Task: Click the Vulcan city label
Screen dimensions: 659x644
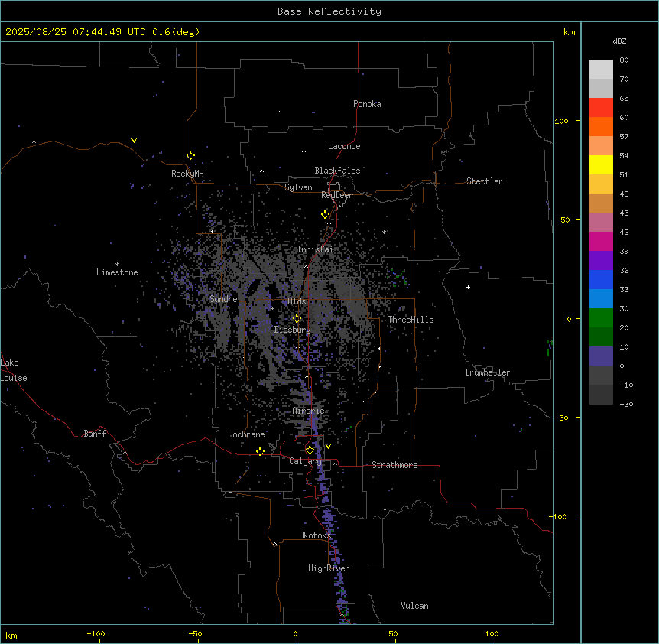Action: tap(414, 606)
